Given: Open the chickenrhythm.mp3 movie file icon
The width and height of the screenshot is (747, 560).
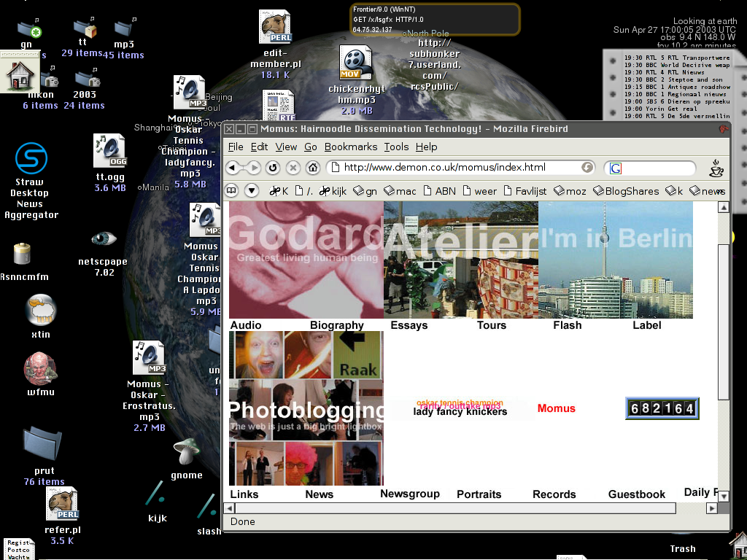Looking at the screenshot, I should coord(356,63).
